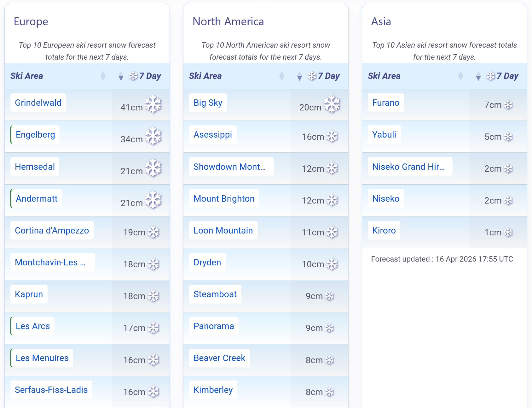
Task: Sort Europe table by 7 Day snowfall
Action: (x=121, y=76)
